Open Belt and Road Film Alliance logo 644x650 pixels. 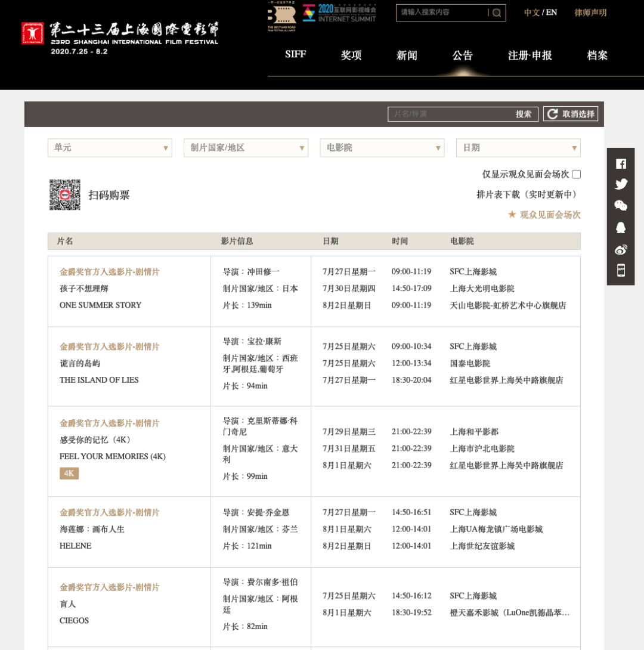point(282,17)
